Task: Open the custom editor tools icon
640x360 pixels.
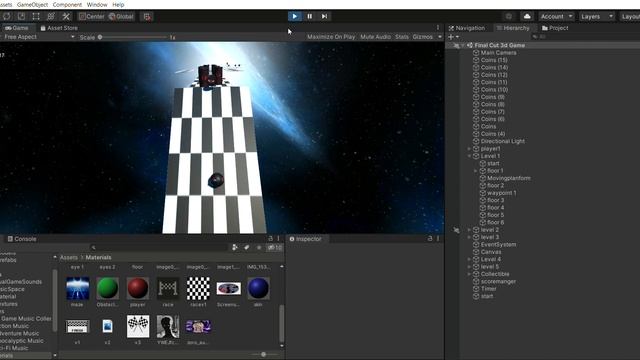Action: [66, 16]
